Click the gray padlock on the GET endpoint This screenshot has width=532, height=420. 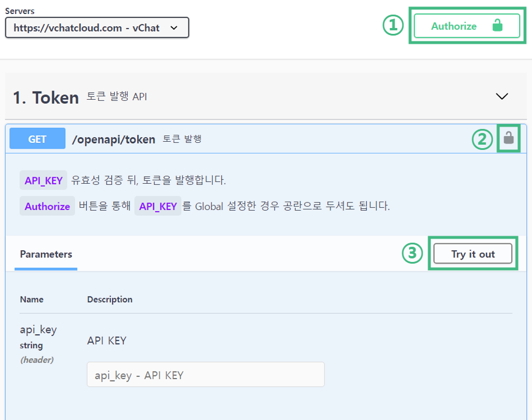pyautogui.click(x=509, y=138)
